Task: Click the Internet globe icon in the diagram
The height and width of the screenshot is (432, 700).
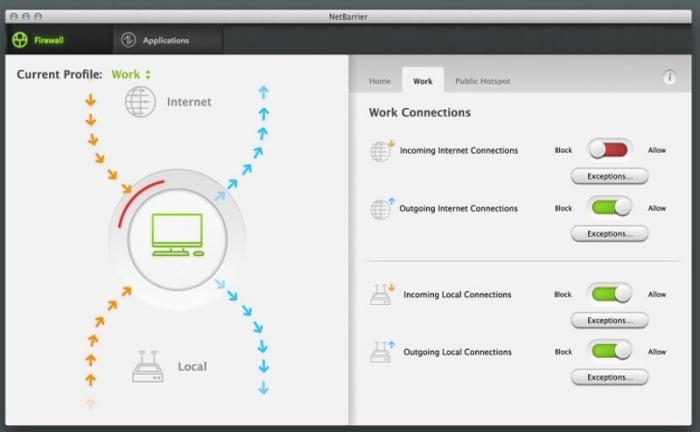Action: [140, 102]
